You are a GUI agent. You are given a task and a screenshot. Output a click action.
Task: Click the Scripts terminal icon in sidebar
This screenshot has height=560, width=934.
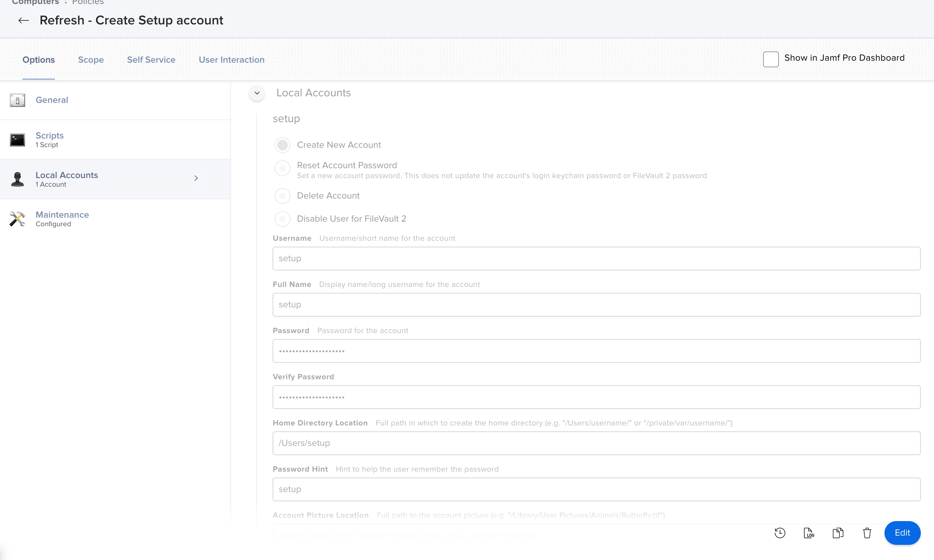point(17,140)
